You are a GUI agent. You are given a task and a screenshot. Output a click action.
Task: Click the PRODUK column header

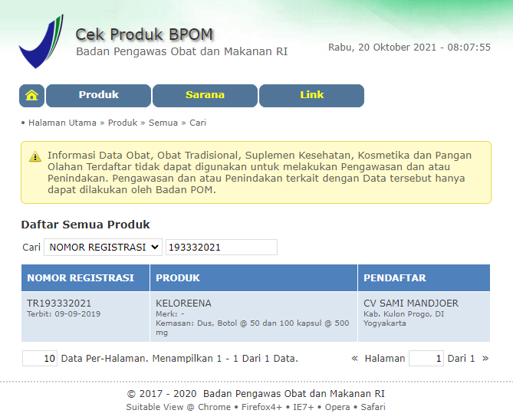pos(254,277)
